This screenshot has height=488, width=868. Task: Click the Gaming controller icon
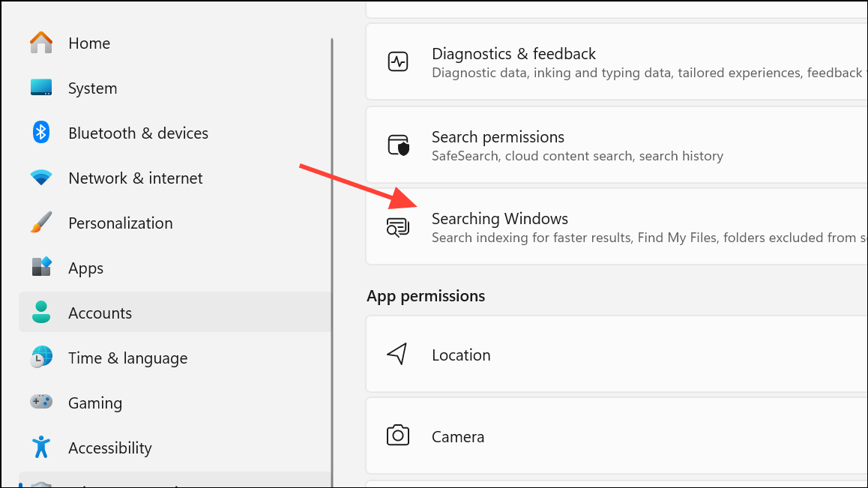point(41,402)
